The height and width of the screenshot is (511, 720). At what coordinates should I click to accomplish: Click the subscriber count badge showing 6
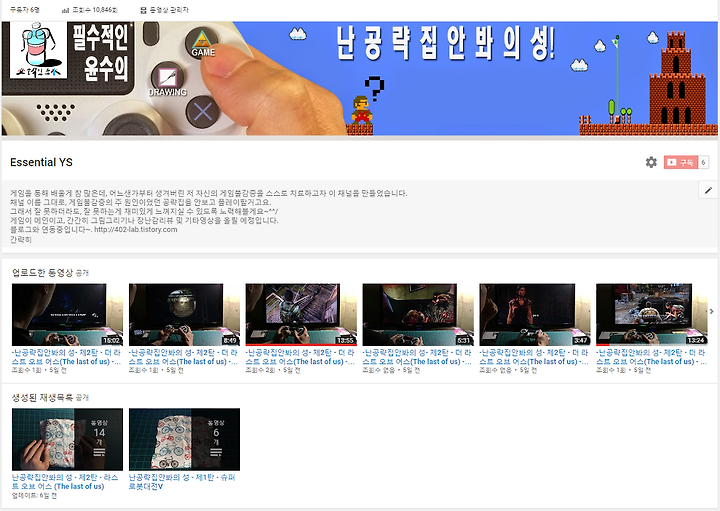(x=703, y=162)
